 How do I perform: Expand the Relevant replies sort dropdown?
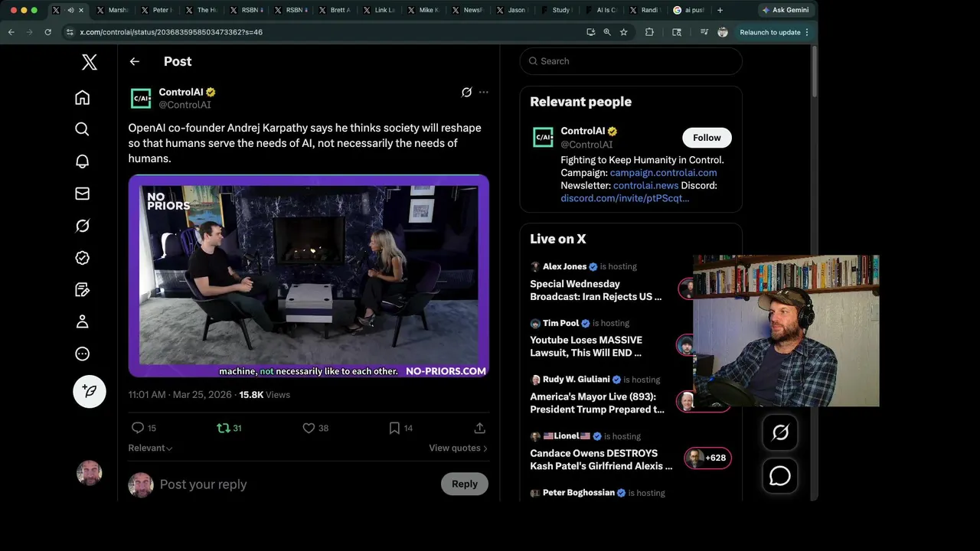150,448
